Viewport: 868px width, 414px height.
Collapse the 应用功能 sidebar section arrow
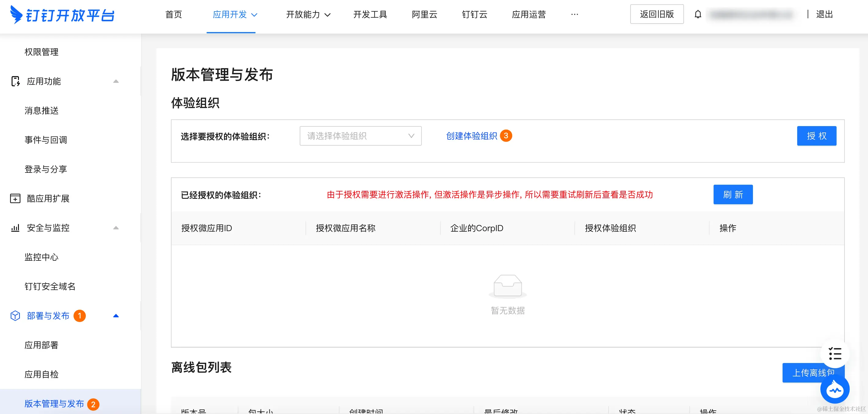tap(116, 81)
